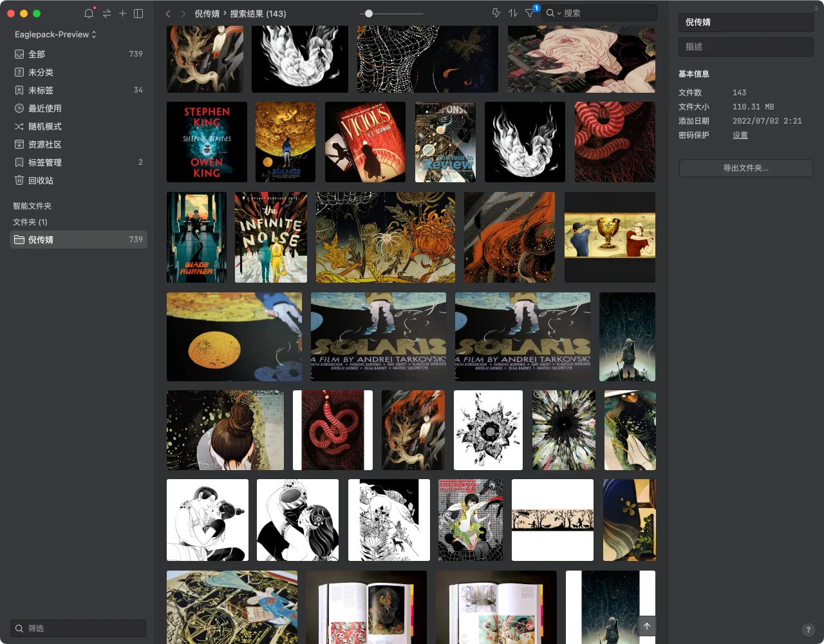Open 最近使用 in the sidebar
Image resolution: width=824 pixels, height=644 pixels.
(79, 108)
